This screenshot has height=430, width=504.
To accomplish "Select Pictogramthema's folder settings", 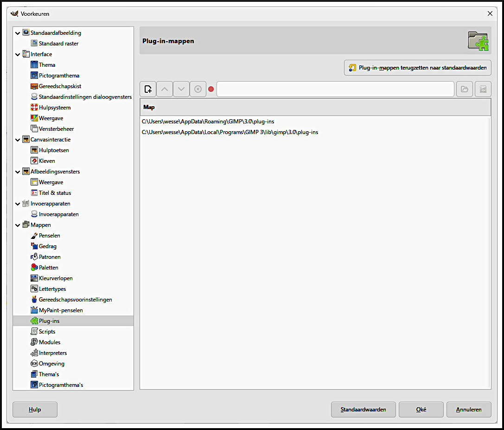I will click(61, 385).
